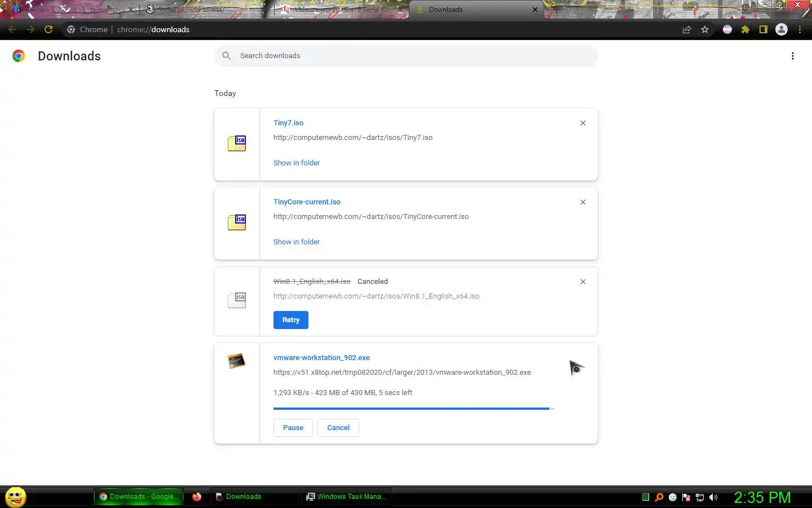Reload the downloads page
The image size is (812, 508).
pyautogui.click(x=48, y=29)
